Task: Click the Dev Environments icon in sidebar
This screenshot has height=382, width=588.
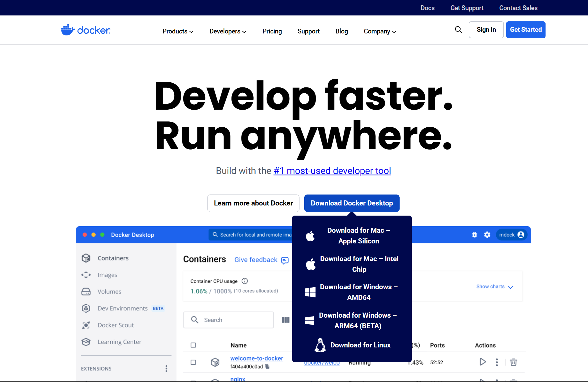Action: [x=86, y=308]
